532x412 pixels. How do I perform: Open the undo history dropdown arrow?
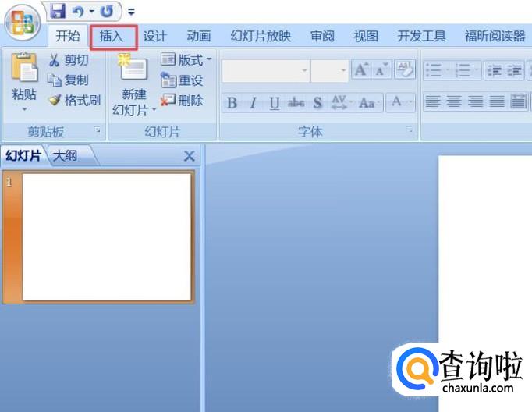click(91, 12)
